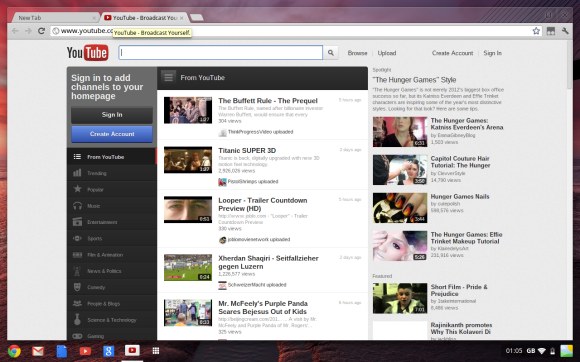Expand the guide menu icon beside From YouTube
Viewport: 580px width, 362px height.
pyautogui.click(x=168, y=77)
